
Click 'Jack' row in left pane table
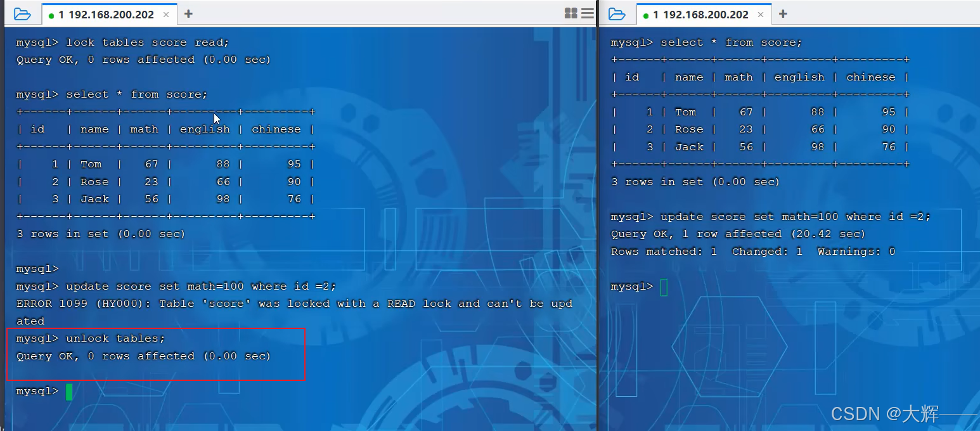tap(165, 199)
